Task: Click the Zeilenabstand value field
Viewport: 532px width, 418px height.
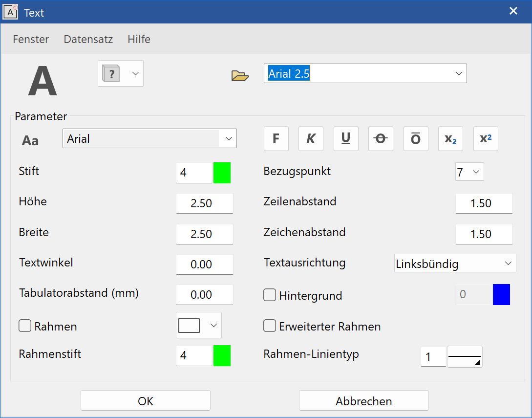Action: coord(484,203)
